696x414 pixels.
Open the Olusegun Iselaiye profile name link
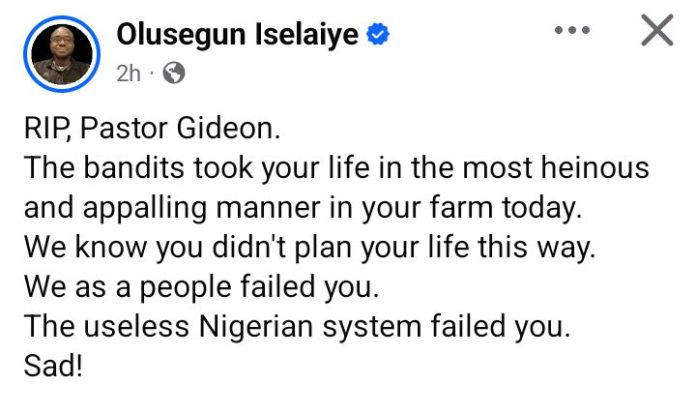tap(239, 35)
